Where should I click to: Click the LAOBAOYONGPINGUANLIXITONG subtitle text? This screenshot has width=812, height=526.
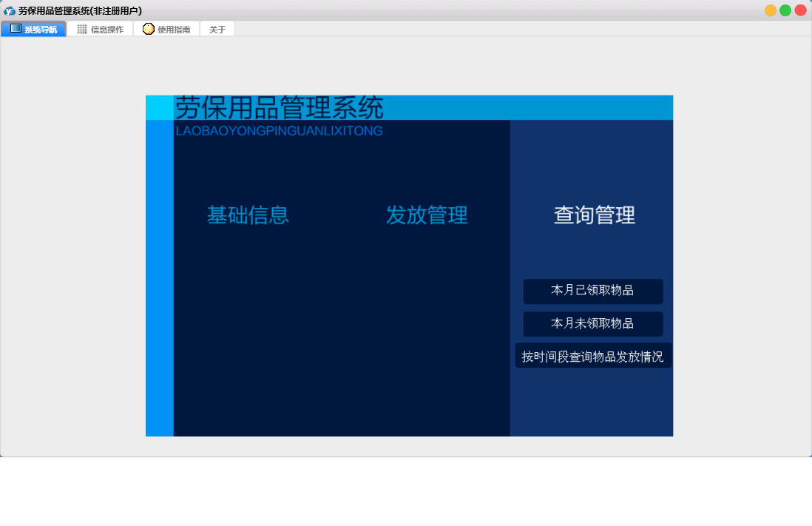click(x=279, y=131)
